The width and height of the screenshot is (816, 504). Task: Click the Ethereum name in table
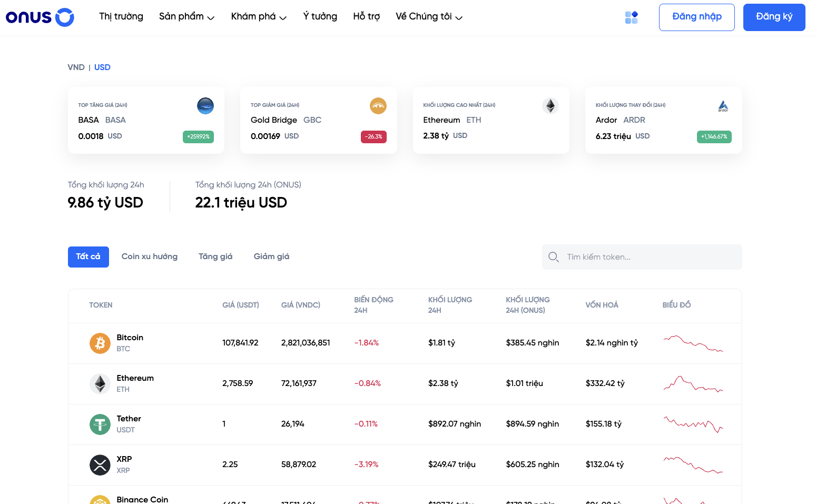click(135, 378)
